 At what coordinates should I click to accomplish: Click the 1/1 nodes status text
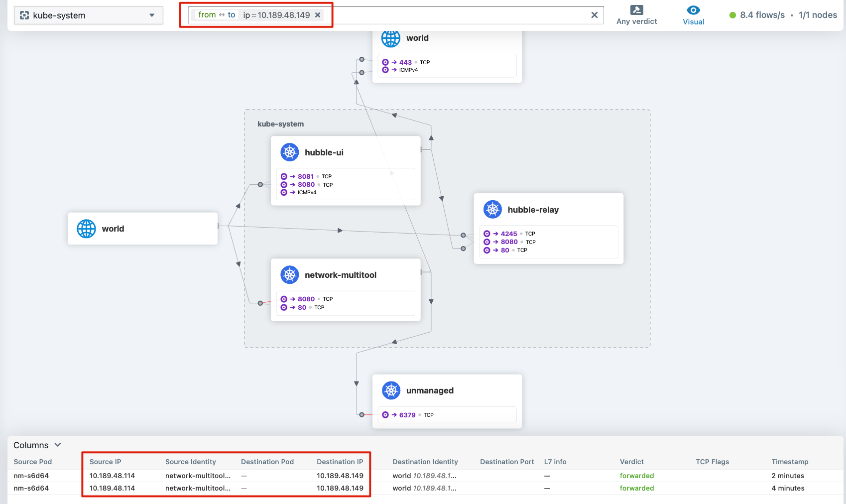click(818, 15)
